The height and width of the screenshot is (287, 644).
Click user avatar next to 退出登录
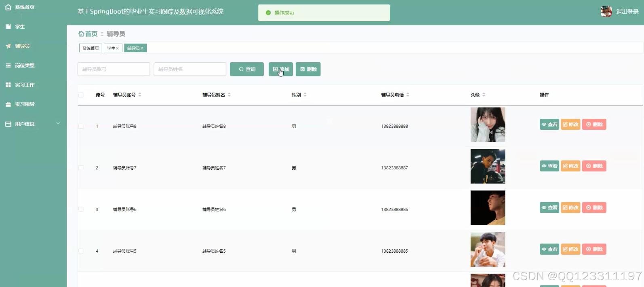606,11
